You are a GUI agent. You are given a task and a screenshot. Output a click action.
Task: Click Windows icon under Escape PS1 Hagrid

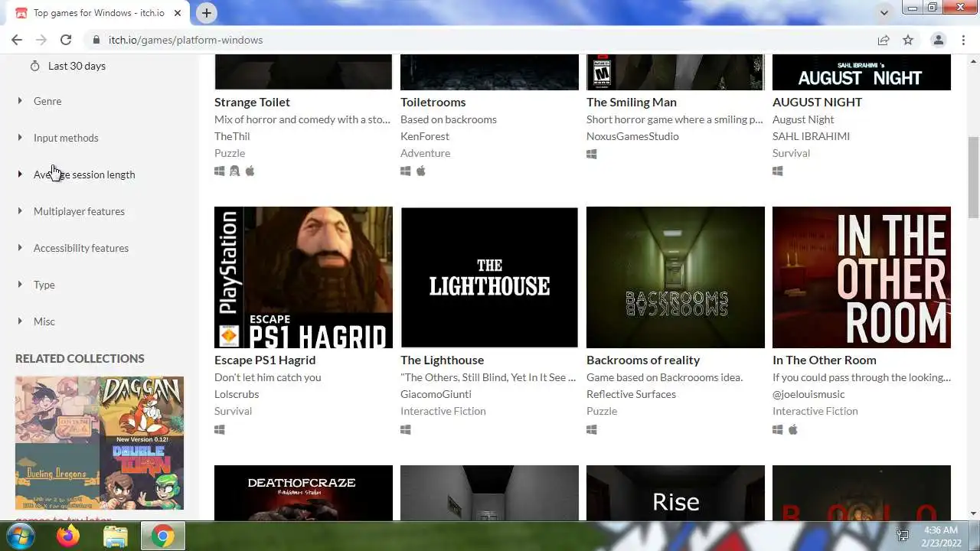220,430
